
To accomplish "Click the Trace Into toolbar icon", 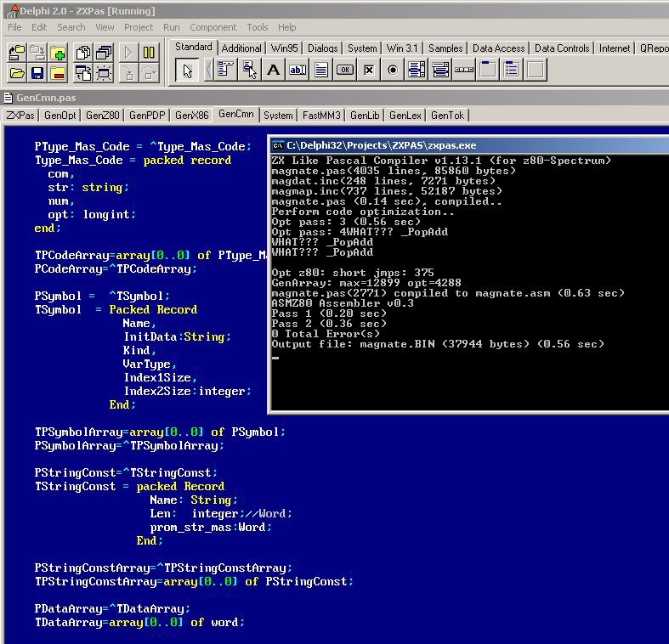I will tap(128, 73).
